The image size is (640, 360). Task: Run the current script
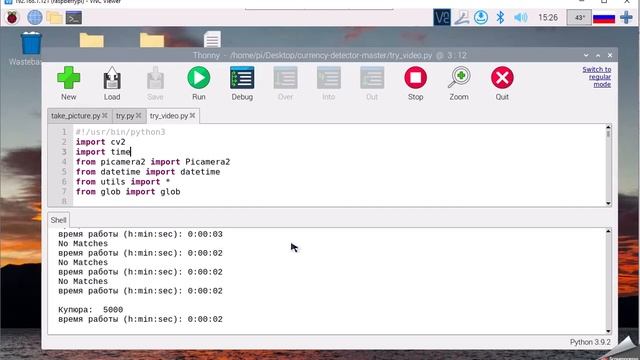[x=199, y=83]
